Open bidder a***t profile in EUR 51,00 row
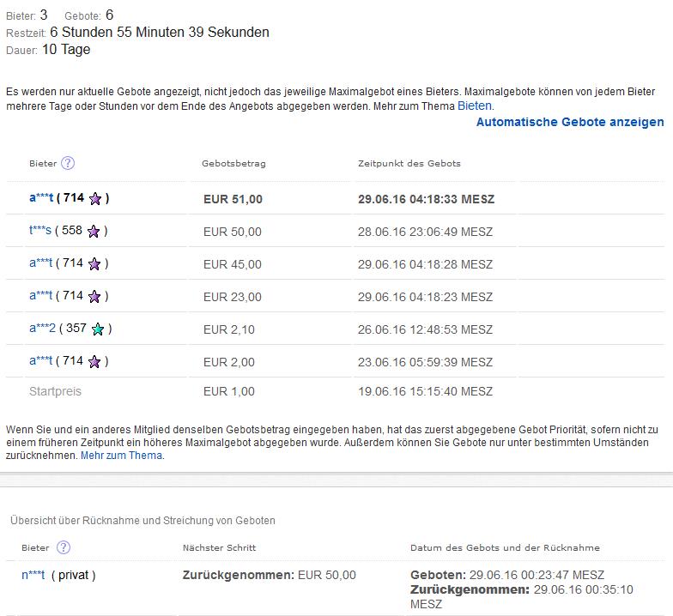Screen dimensions: 673x616 point(41,198)
